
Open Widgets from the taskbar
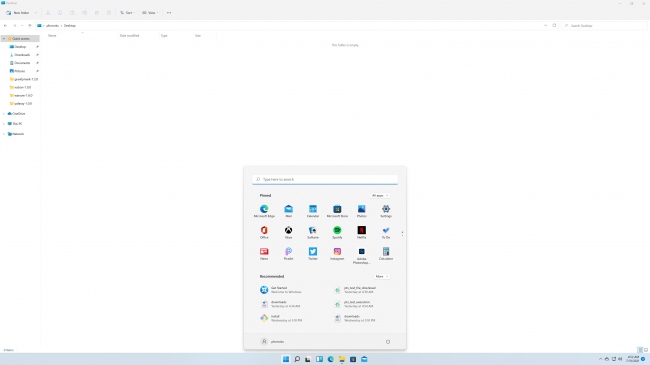click(319, 359)
